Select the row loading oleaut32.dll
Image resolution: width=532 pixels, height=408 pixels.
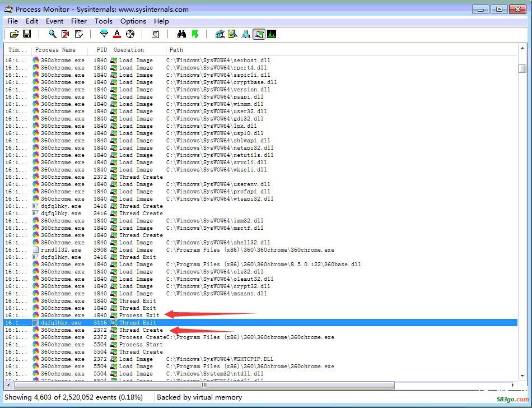tap(260, 279)
